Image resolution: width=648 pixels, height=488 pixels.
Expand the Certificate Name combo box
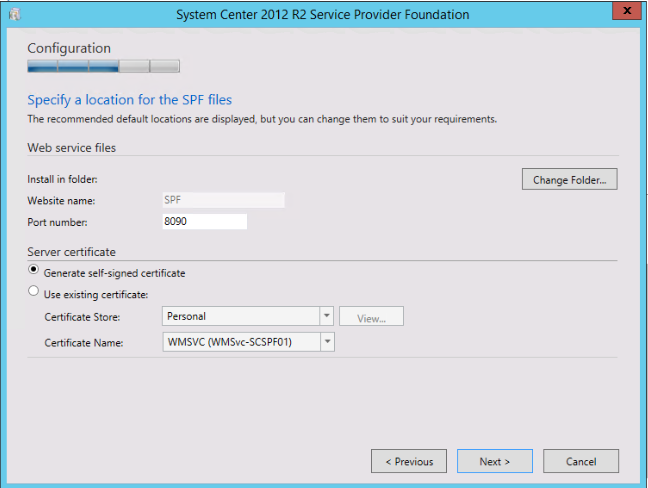pyautogui.click(x=326, y=342)
